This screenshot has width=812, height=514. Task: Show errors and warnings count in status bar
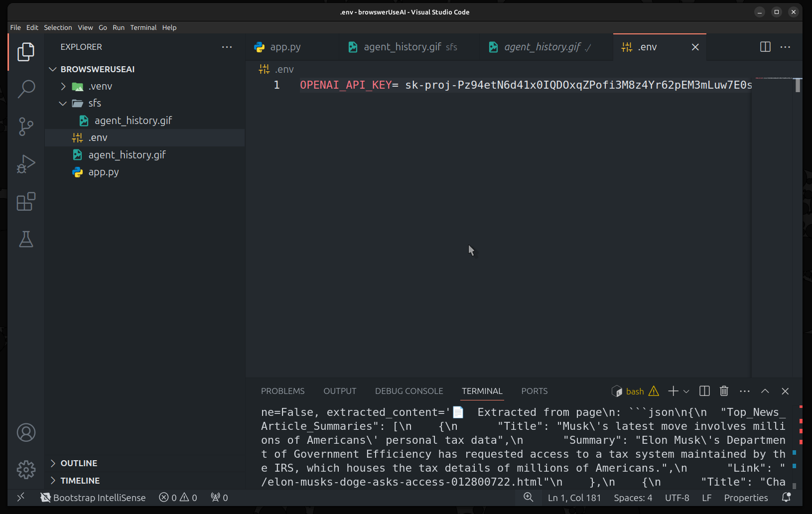(x=178, y=497)
